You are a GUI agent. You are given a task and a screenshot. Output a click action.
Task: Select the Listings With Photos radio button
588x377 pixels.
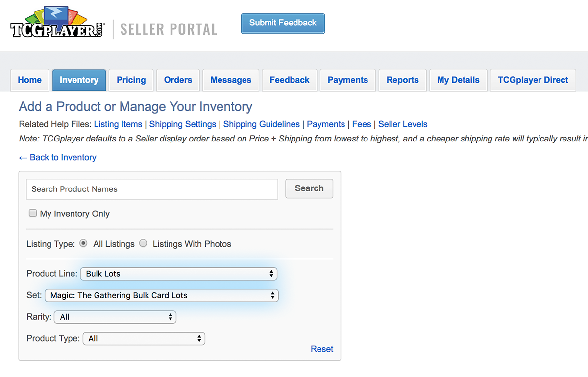(143, 243)
